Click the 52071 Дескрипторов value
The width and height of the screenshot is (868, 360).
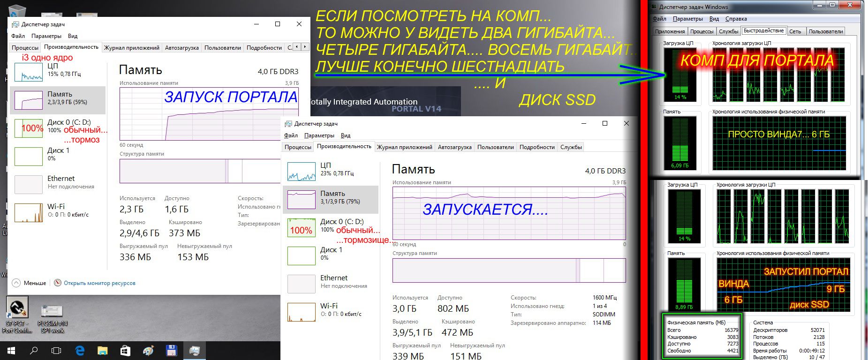(x=817, y=330)
